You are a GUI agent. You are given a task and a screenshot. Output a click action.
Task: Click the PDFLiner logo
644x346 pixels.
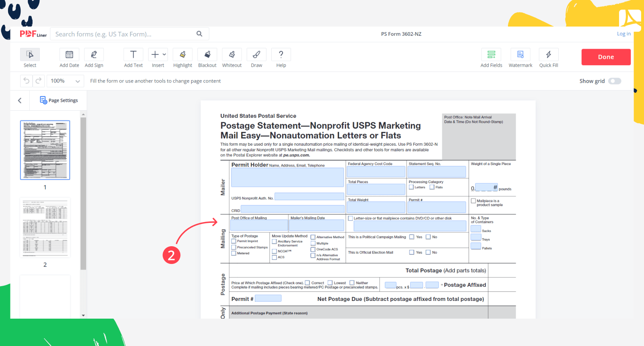33,34
